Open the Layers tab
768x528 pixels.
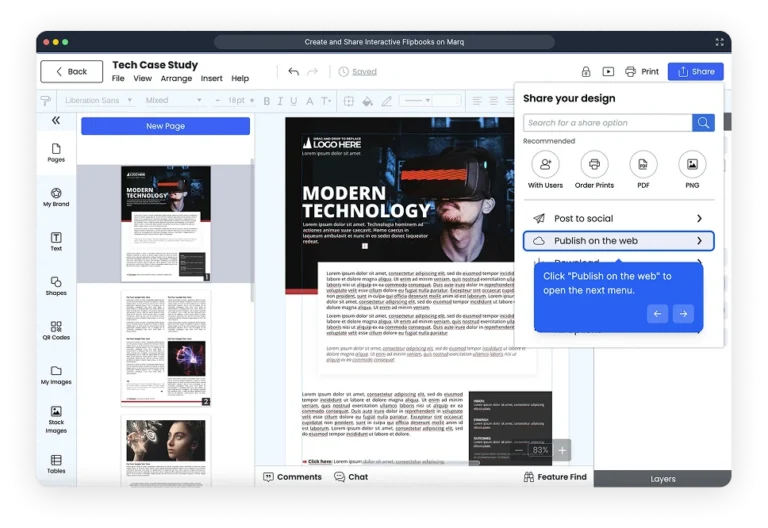coord(663,479)
